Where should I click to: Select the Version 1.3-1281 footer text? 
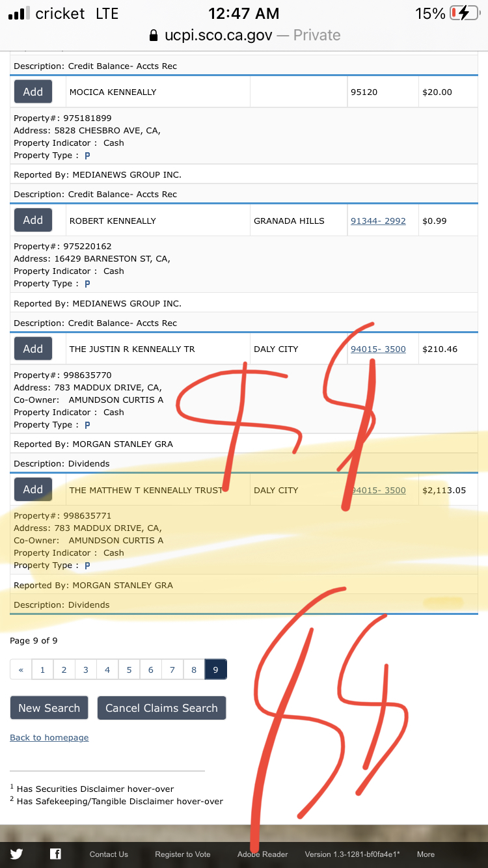coord(353,854)
